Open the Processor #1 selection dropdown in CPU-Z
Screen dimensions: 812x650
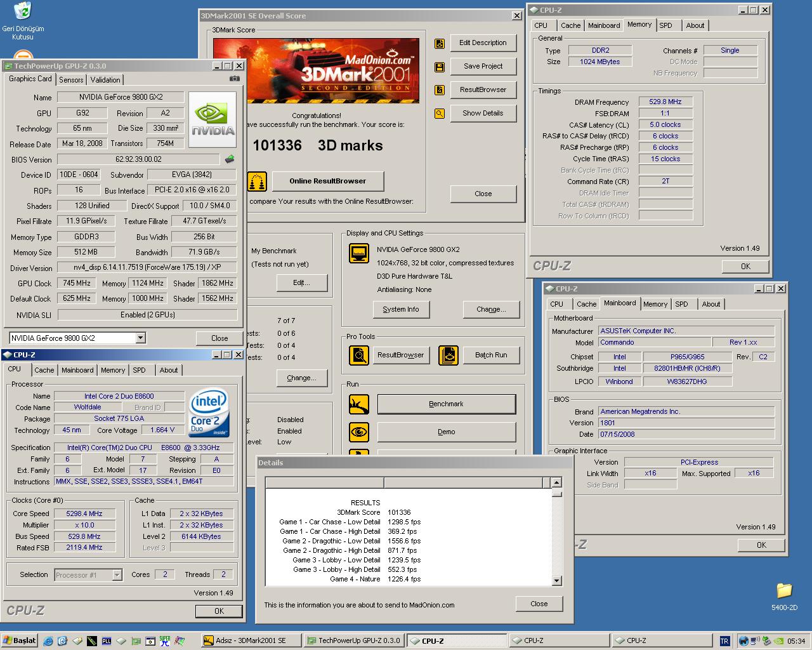coord(117,575)
